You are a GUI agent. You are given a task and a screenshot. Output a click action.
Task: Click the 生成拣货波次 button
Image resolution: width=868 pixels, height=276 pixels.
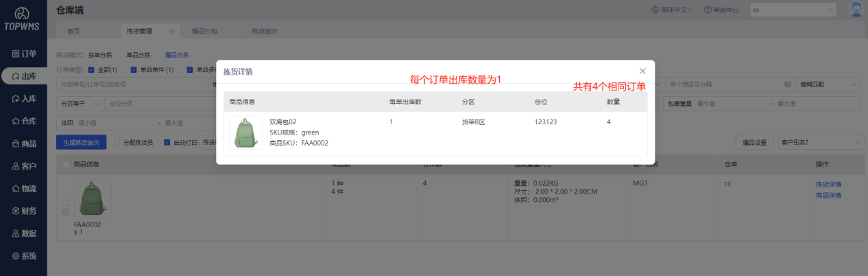[81, 143]
